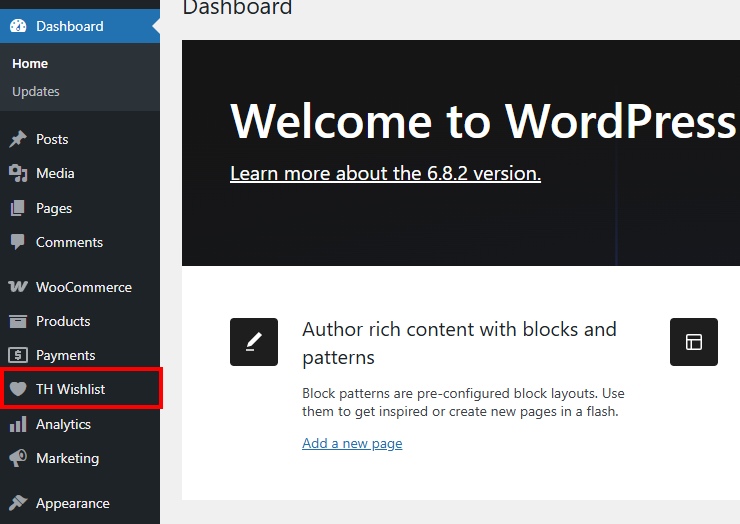Click the pencil icon beside Author rich content

[x=254, y=342]
